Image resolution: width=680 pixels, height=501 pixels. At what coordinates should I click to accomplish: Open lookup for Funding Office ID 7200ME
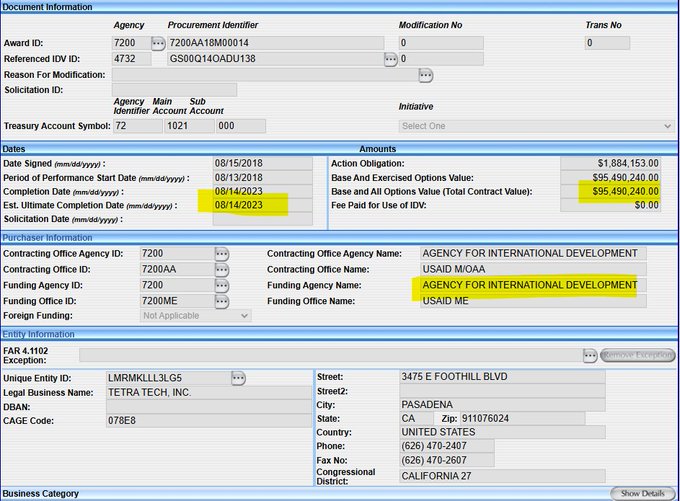(222, 301)
